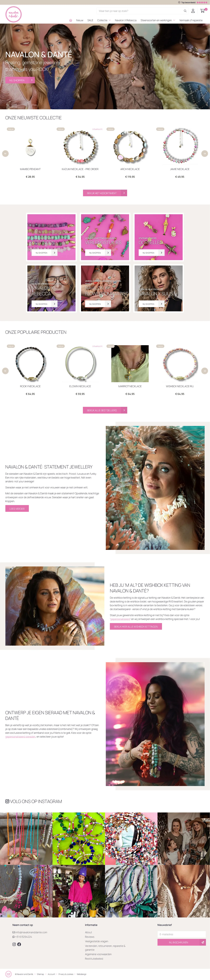Expand the Collectie dropdown menu
210x980 pixels.
104,20
